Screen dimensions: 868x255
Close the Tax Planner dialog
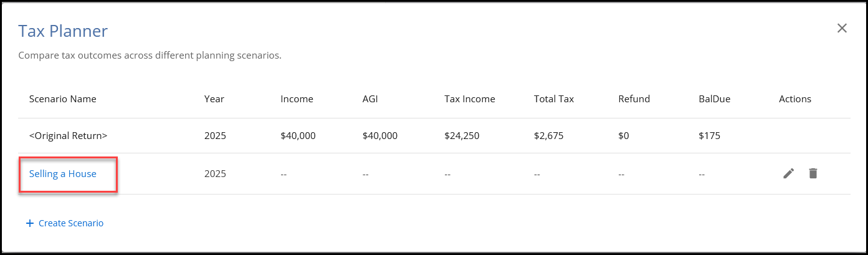tap(842, 28)
